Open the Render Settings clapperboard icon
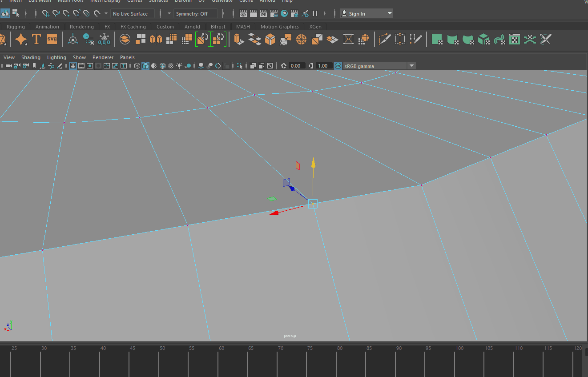The width and height of the screenshot is (588, 377). pyautogui.click(x=274, y=13)
